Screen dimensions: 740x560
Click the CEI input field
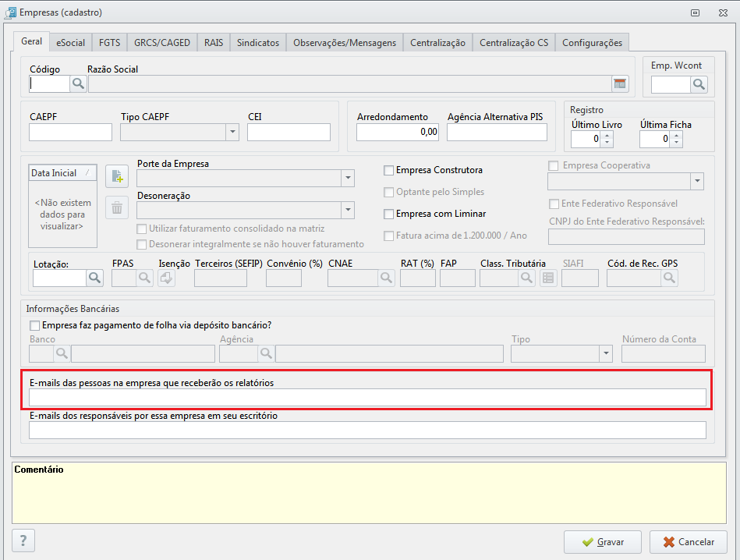289,132
